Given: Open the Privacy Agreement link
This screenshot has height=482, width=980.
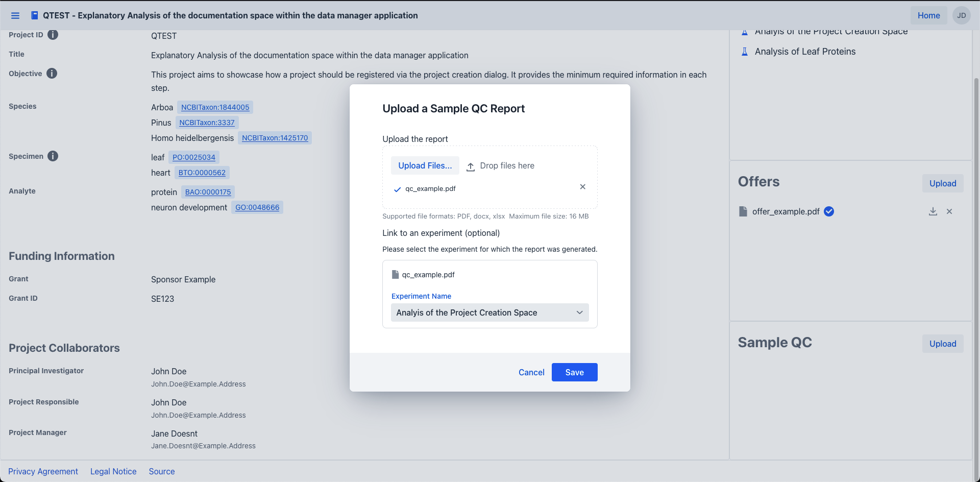Looking at the screenshot, I should [43, 471].
